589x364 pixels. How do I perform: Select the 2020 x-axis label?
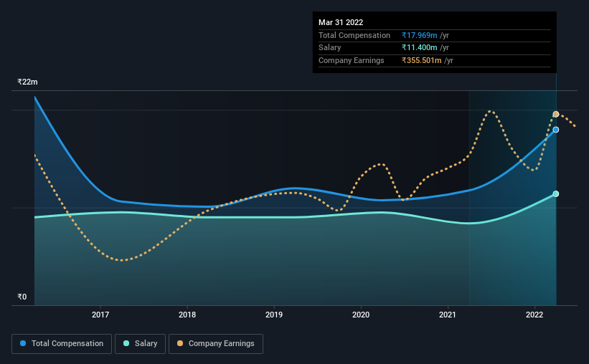[361, 315]
